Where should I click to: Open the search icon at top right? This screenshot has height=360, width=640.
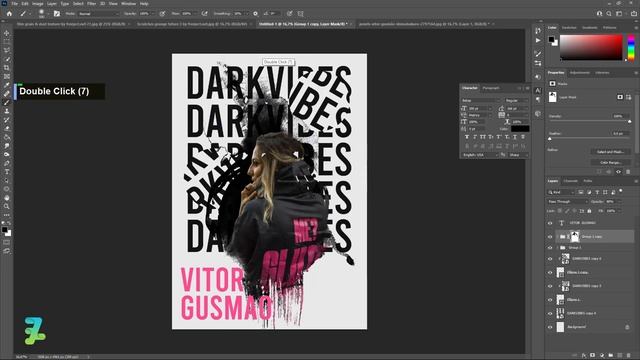click(609, 13)
